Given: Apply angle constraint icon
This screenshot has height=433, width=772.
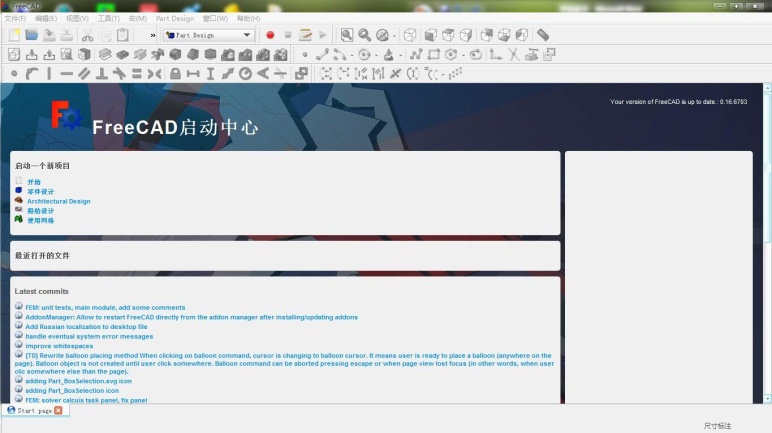Looking at the screenshot, I should coord(263,74).
